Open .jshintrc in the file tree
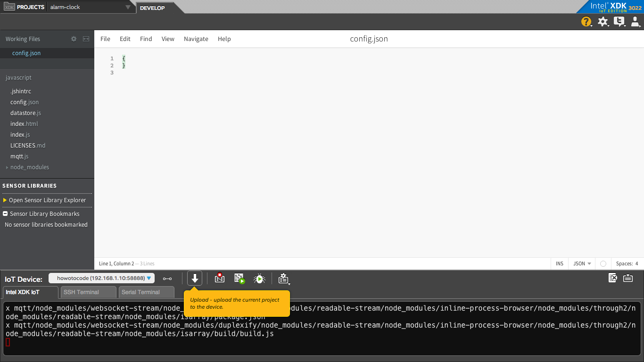644x362 pixels. click(x=21, y=91)
